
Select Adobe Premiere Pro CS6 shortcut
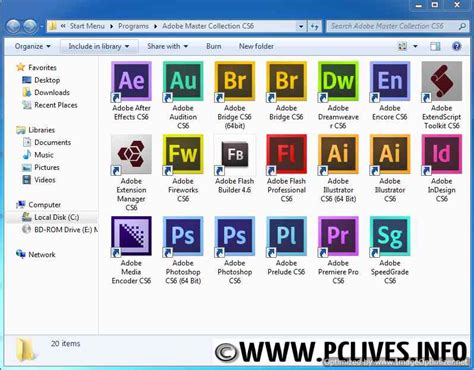point(338,236)
